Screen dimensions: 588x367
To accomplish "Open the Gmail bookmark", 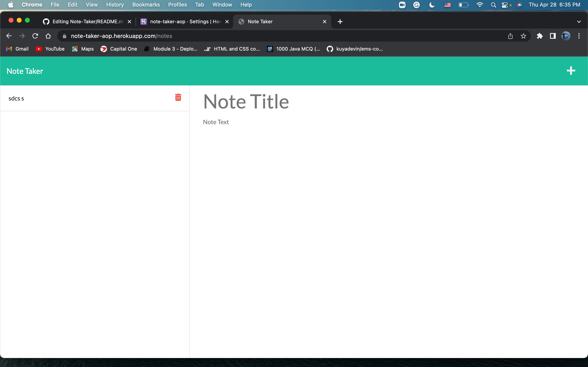I will (17, 49).
